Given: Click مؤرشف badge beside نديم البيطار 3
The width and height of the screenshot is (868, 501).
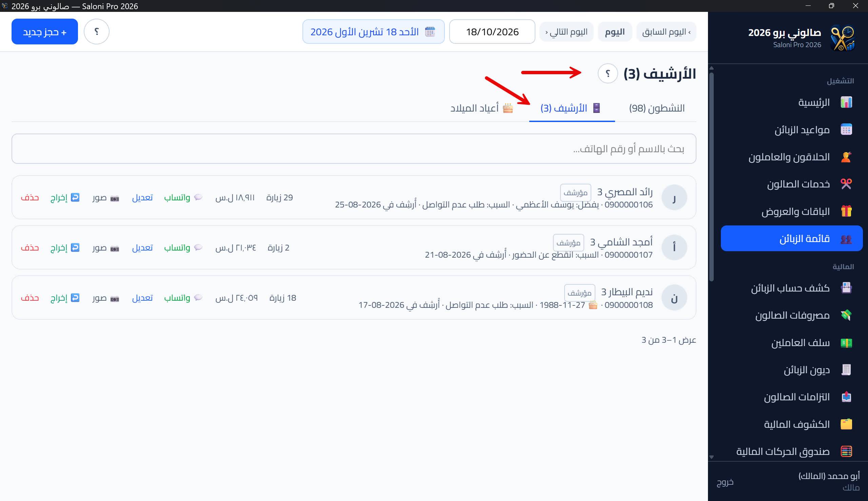Looking at the screenshot, I should click(579, 293).
